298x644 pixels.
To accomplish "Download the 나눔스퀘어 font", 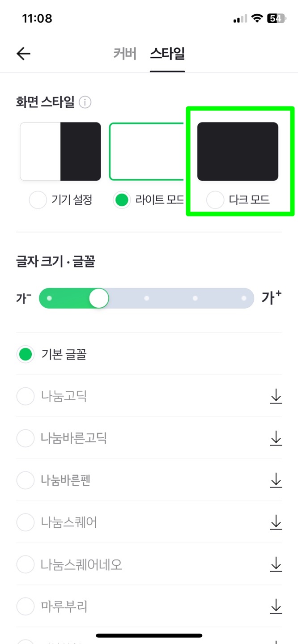I will point(276,522).
